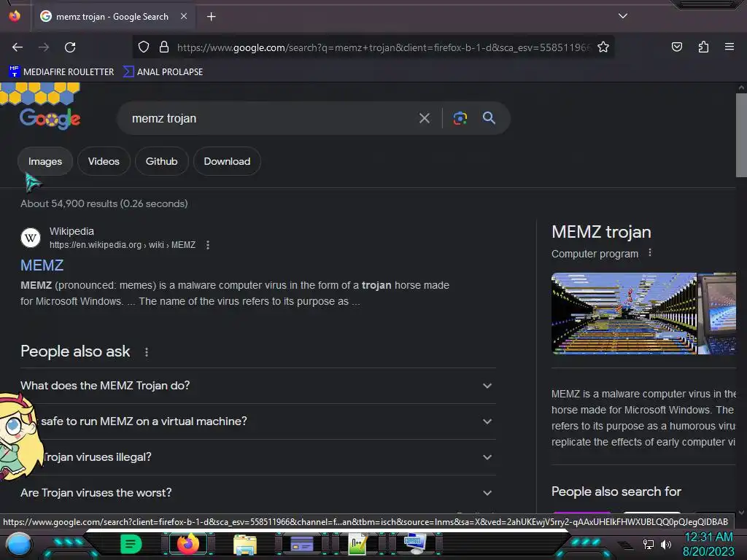Open the purple window app in taskbar
The height and width of the screenshot is (560, 747).
(301, 544)
